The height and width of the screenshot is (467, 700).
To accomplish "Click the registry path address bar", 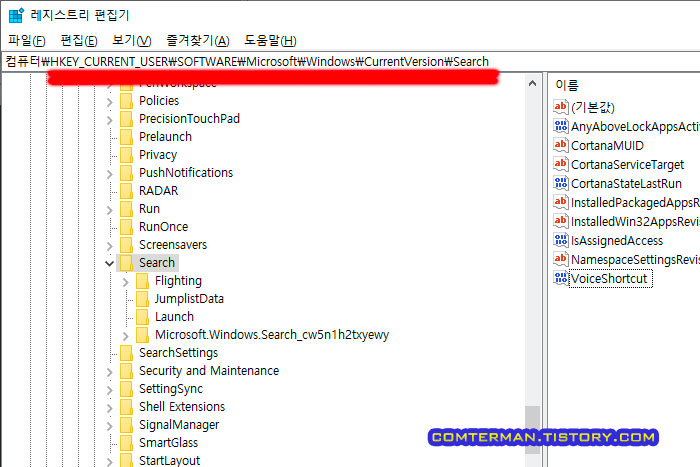I will (x=350, y=62).
